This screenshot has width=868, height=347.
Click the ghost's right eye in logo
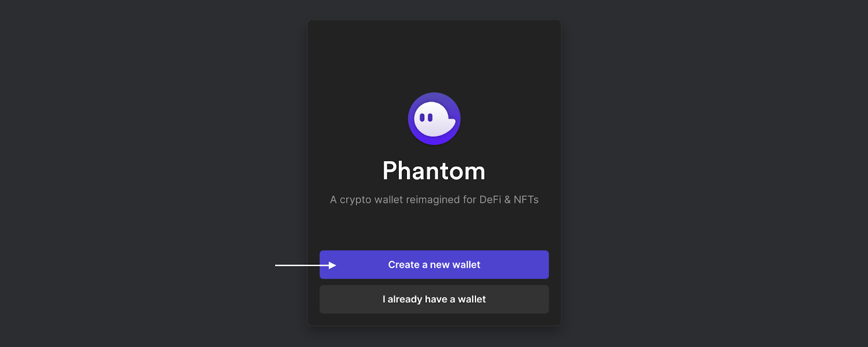[430, 117]
